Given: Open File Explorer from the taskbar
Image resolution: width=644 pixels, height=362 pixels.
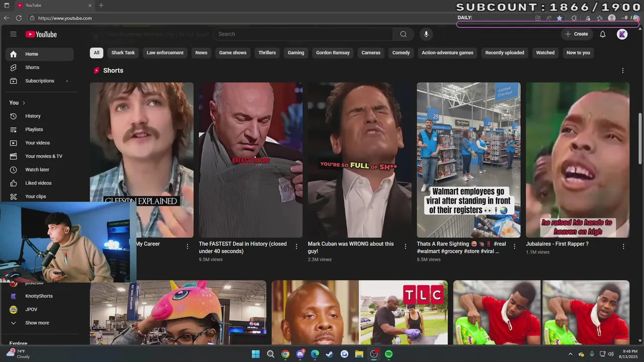Looking at the screenshot, I should pyautogui.click(x=359, y=354).
